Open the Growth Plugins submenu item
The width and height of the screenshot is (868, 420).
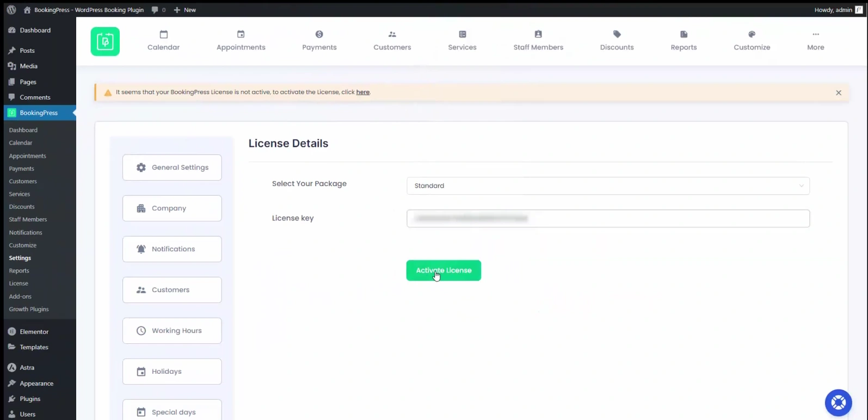click(x=29, y=309)
